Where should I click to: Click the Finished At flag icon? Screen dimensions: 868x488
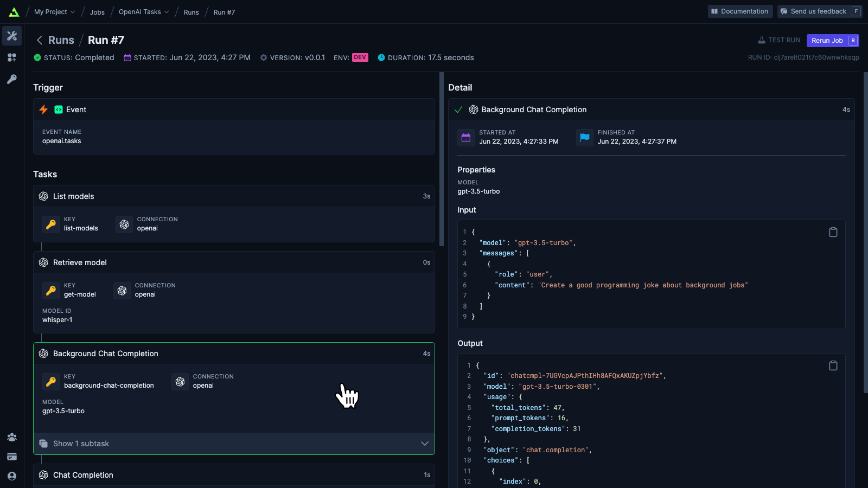pos(584,137)
